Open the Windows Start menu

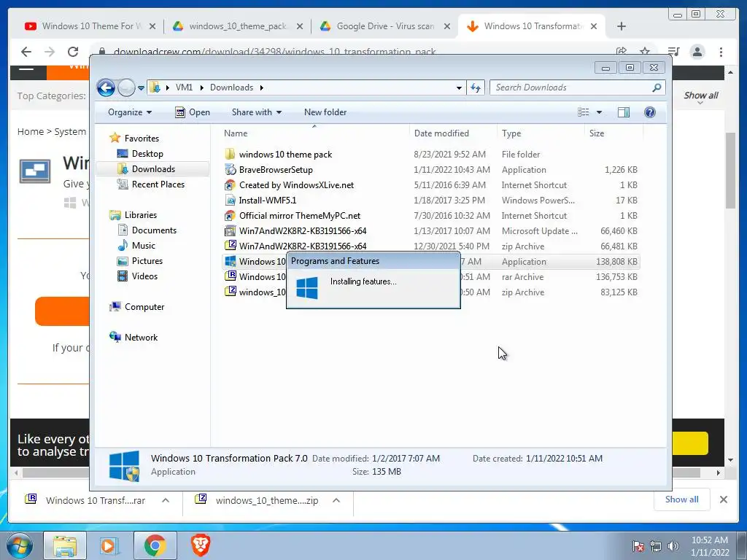(20, 545)
